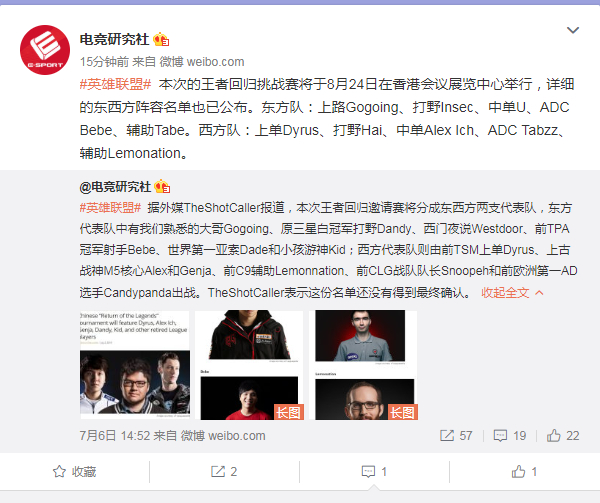
Task: Open @电竞研究社 mention in quoted post
Action: (x=115, y=187)
